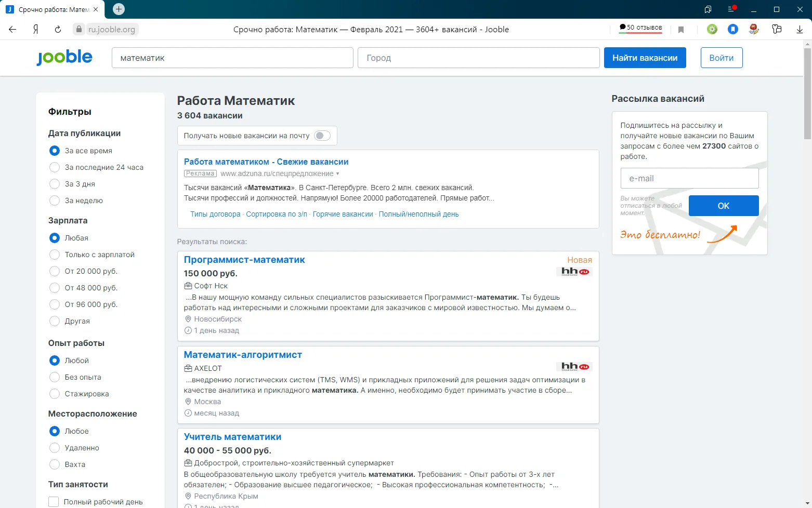Click the 3 604 вакансии count
The width and height of the screenshot is (812, 508).
(210, 115)
